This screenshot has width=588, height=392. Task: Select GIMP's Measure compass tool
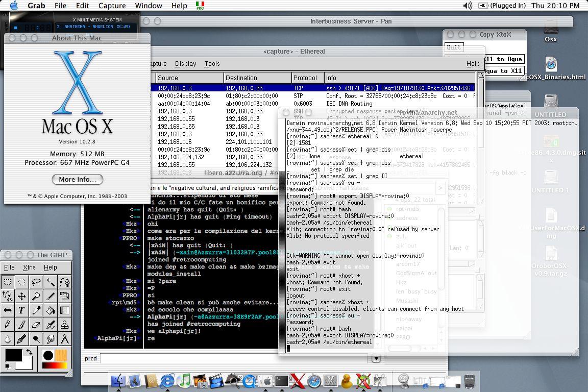click(64, 339)
